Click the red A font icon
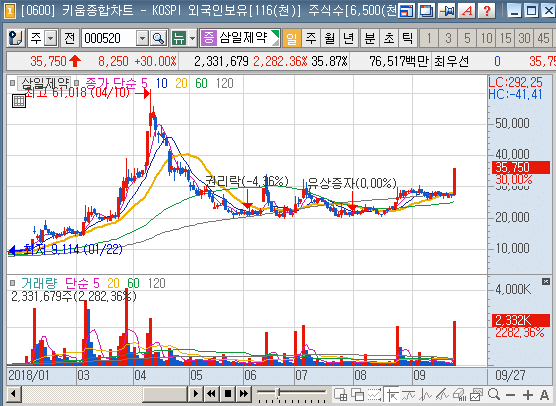This screenshot has width=556, height=406. pos(467,11)
